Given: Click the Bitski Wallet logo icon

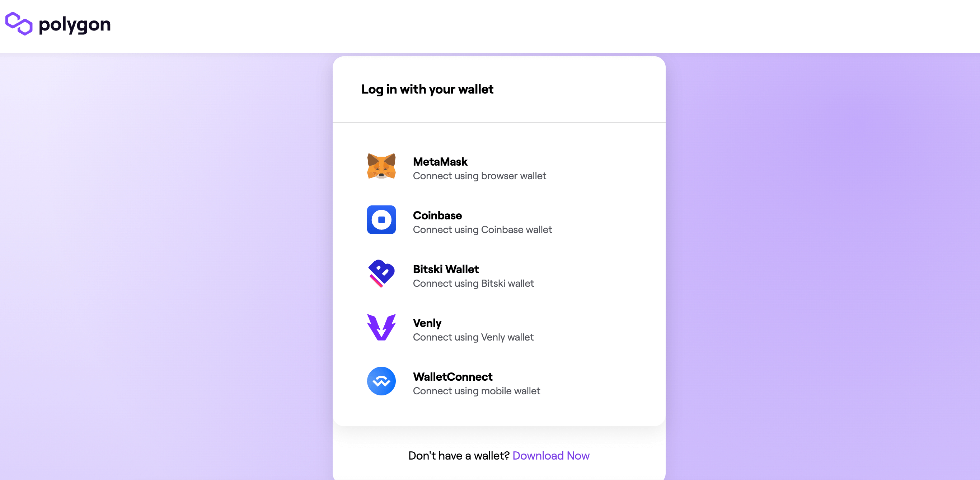Looking at the screenshot, I should coord(381,274).
